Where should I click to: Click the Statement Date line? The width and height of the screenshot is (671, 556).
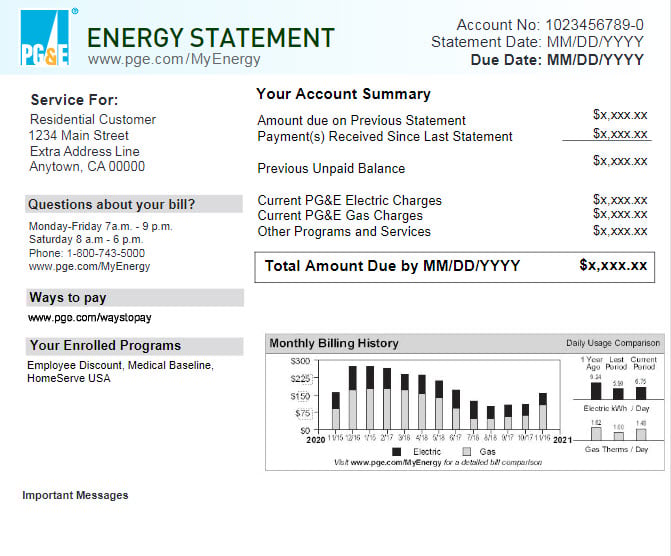pyautogui.click(x=537, y=42)
